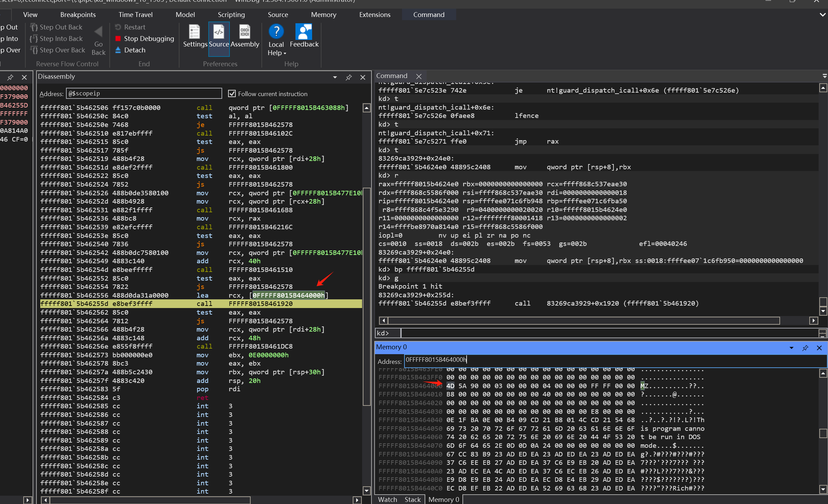Click Disassembly scroll up arrow
This screenshot has width=828, height=504.
(367, 108)
